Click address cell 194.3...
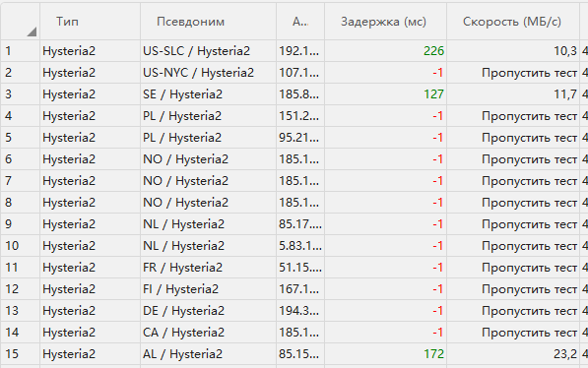The width and height of the screenshot is (588, 368). (298, 311)
